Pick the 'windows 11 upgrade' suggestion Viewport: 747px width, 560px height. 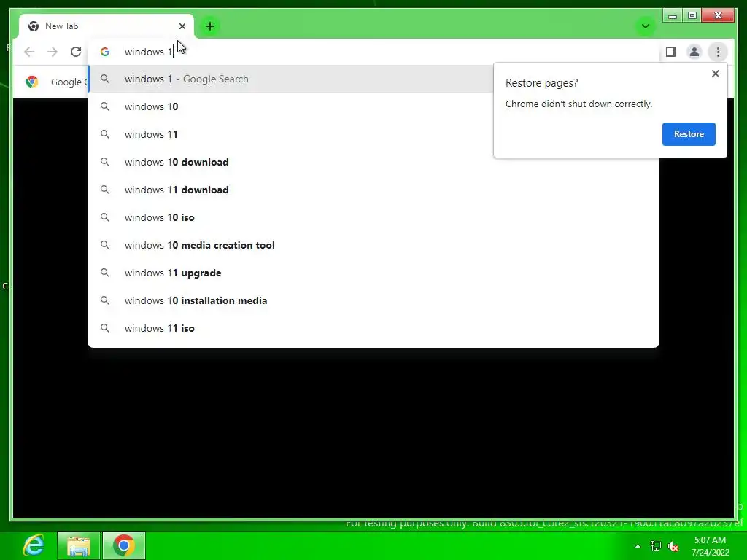(x=373, y=273)
